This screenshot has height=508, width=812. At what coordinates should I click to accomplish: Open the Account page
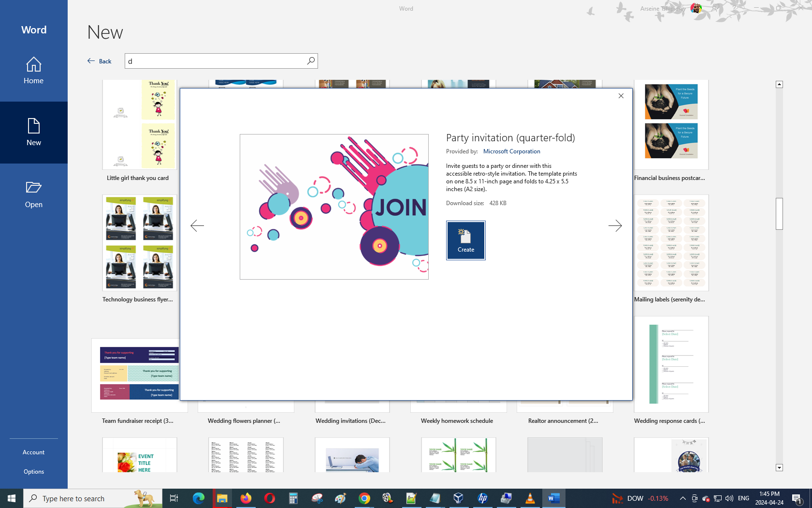pyautogui.click(x=33, y=452)
